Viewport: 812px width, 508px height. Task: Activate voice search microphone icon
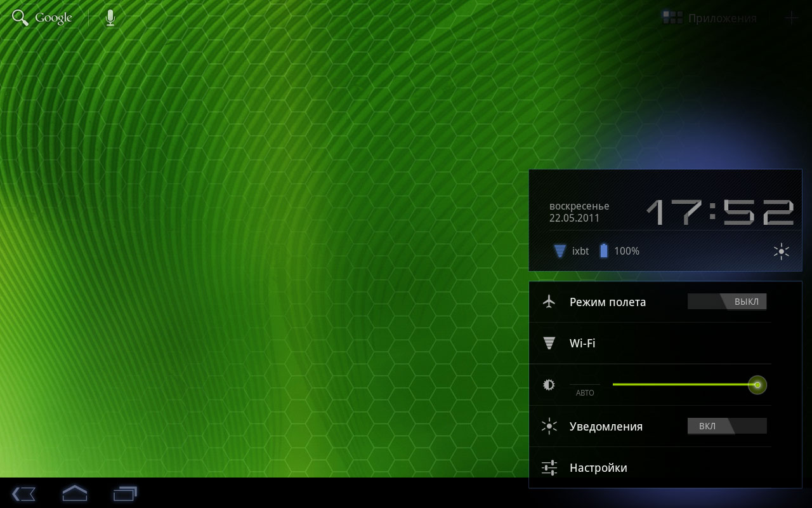pyautogui.click(x=110, y=18)
